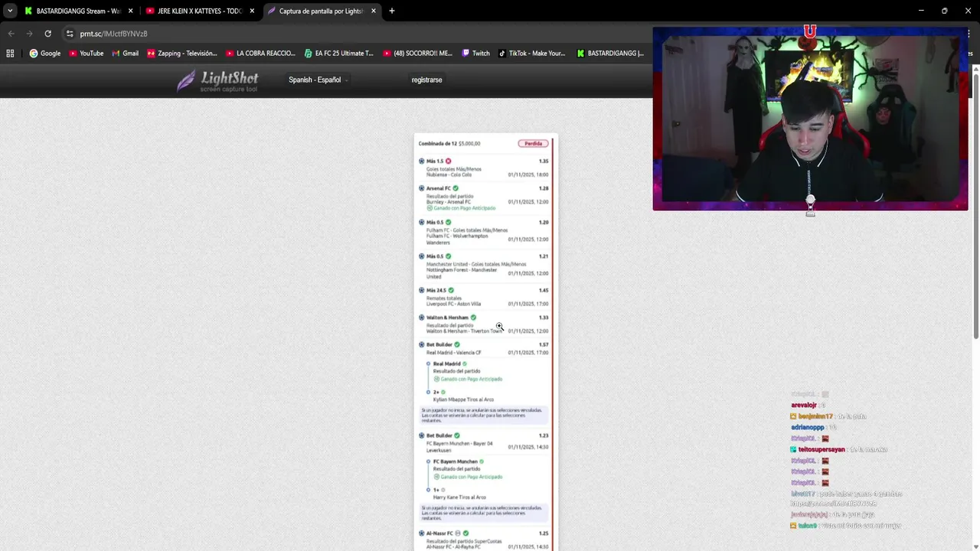This screenshot has width=980, height=551.
Task: Click adrianoppp username in chat
Action: 808,428
